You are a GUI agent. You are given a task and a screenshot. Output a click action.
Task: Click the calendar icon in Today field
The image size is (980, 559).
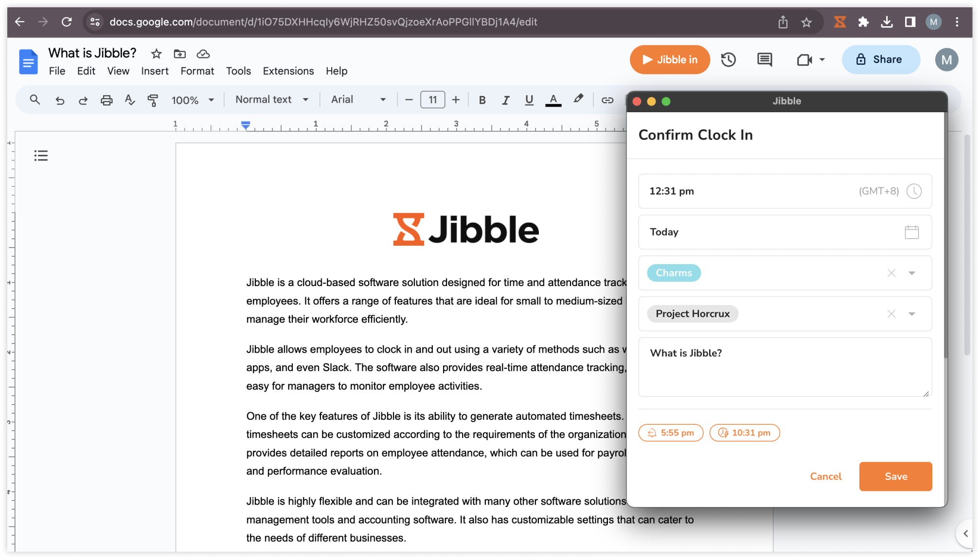point(911,232)
